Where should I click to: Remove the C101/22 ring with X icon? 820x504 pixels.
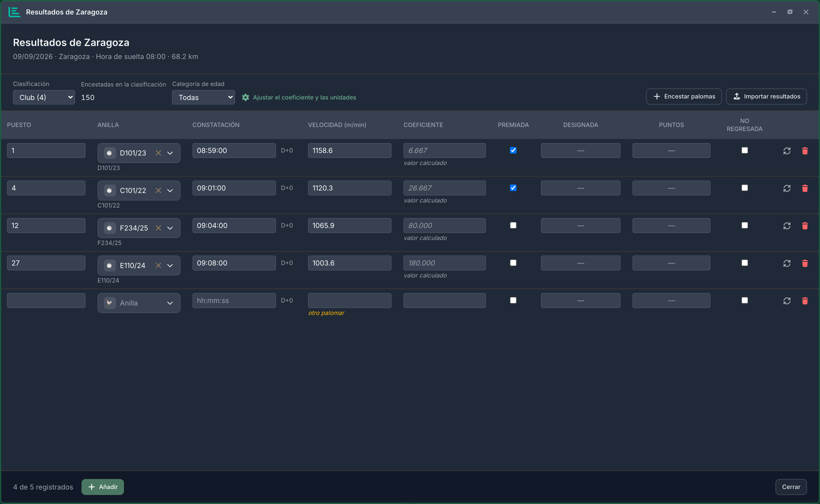tap(158, 190)
